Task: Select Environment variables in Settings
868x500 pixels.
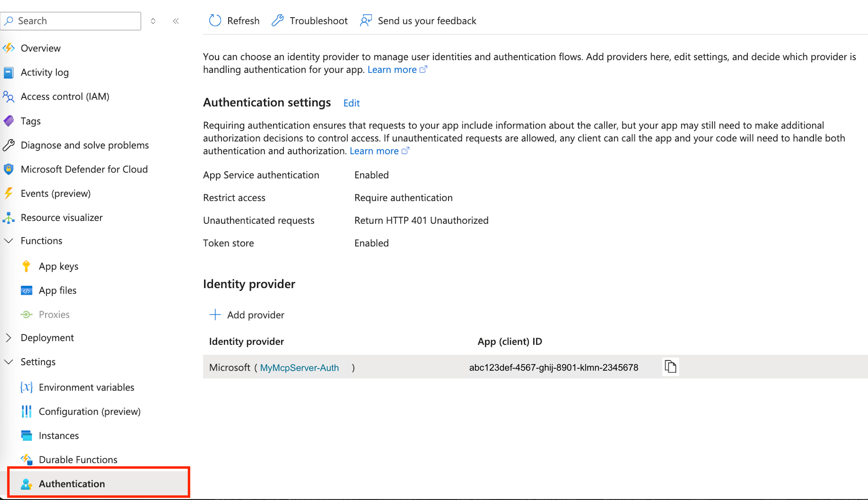Action: click(87, 387)
